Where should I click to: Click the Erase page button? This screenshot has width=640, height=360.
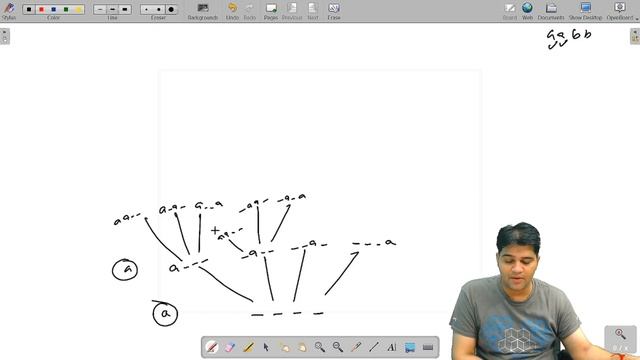(334, 11)
